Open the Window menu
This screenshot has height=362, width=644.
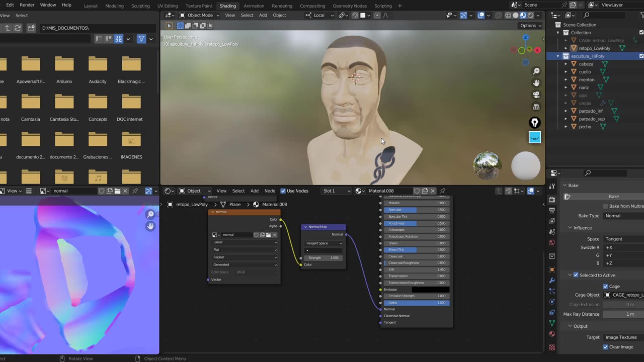pos(48,5)
